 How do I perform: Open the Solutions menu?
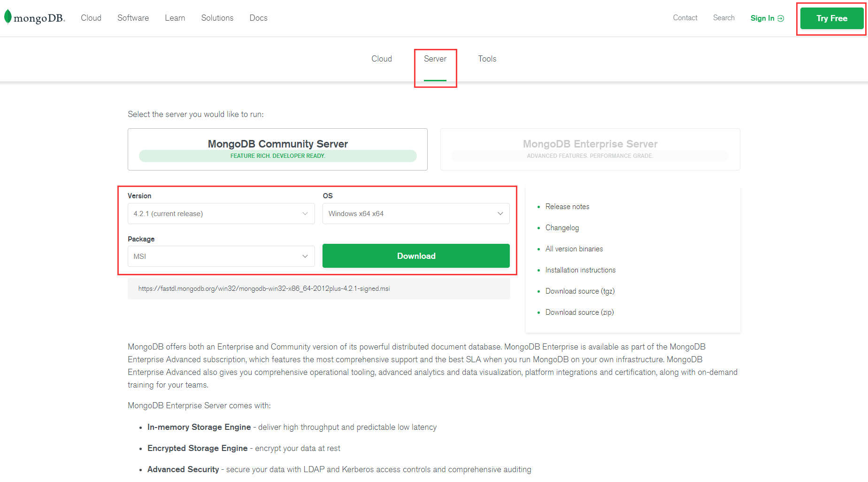[217, 18]
